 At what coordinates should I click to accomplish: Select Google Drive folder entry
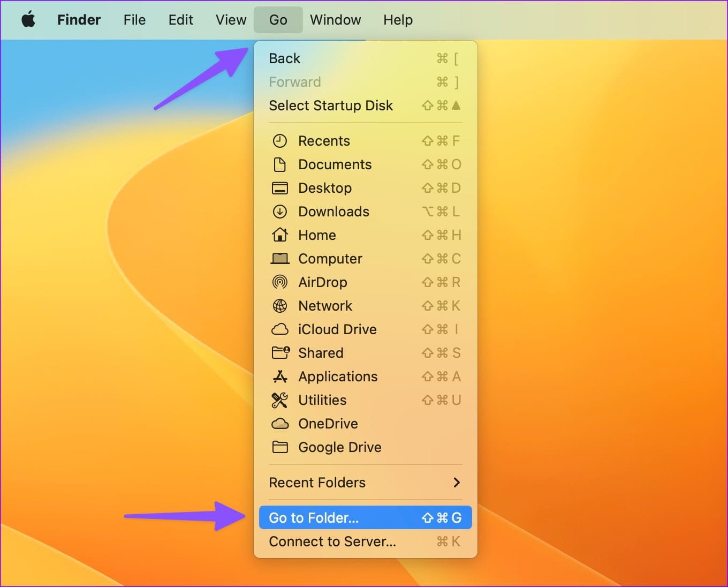pyautogui.click(x=339, y=447)
